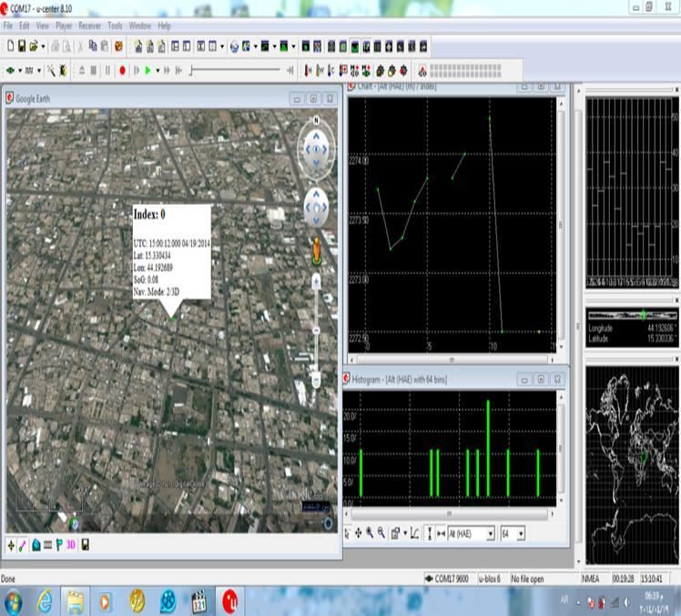The height and width of the screenshot is (616, 681).
Task: Launch Internet Explorer from the taskbar
Action: pos(45,601)
